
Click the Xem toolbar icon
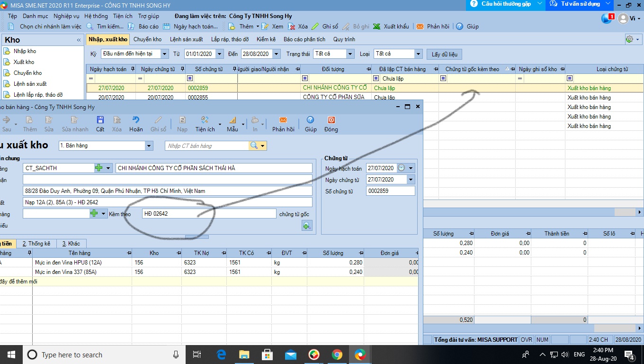click(265, 27)
